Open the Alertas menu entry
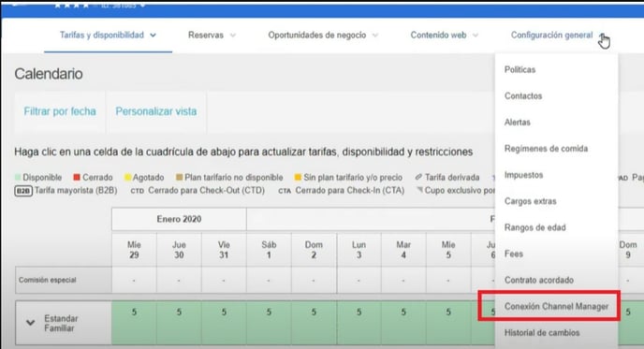Viewport: 644px width, 349px height. click(x=517, y=122)
